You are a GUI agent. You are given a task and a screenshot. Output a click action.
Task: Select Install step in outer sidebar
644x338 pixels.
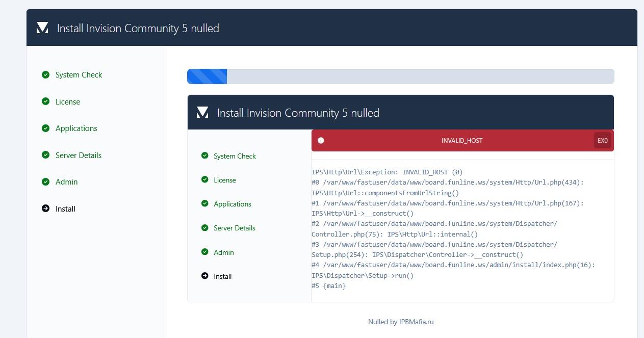(x=65, y=209)
